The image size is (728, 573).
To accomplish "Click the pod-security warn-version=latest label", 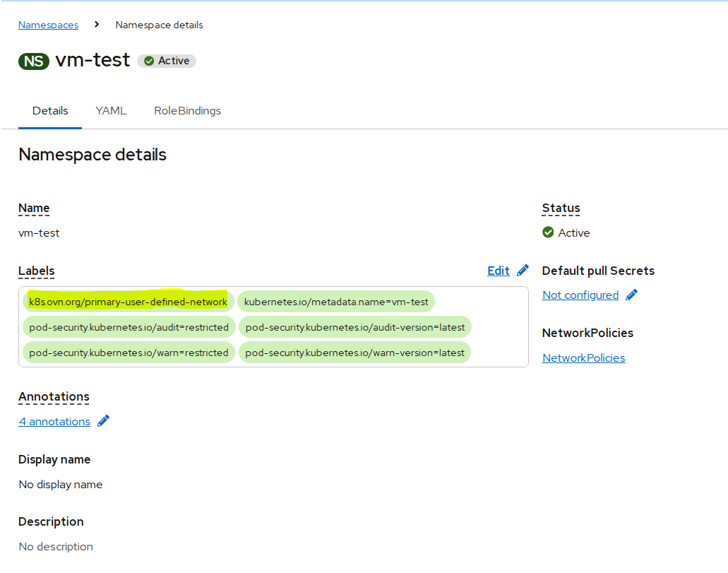I will click(x=354, y=353).
